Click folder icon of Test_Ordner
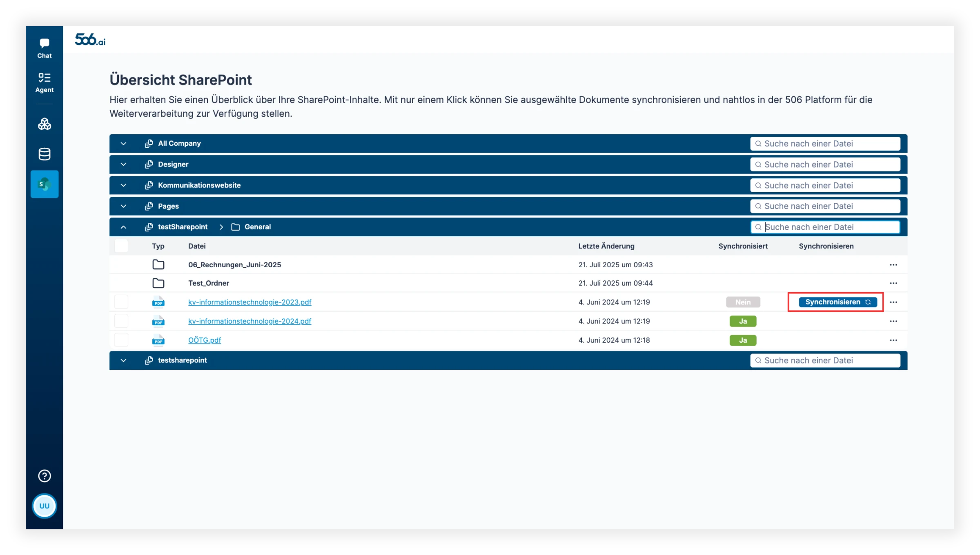Image resolution: width=980 pixels, height=555 pixels. click(x=158, y=283)
